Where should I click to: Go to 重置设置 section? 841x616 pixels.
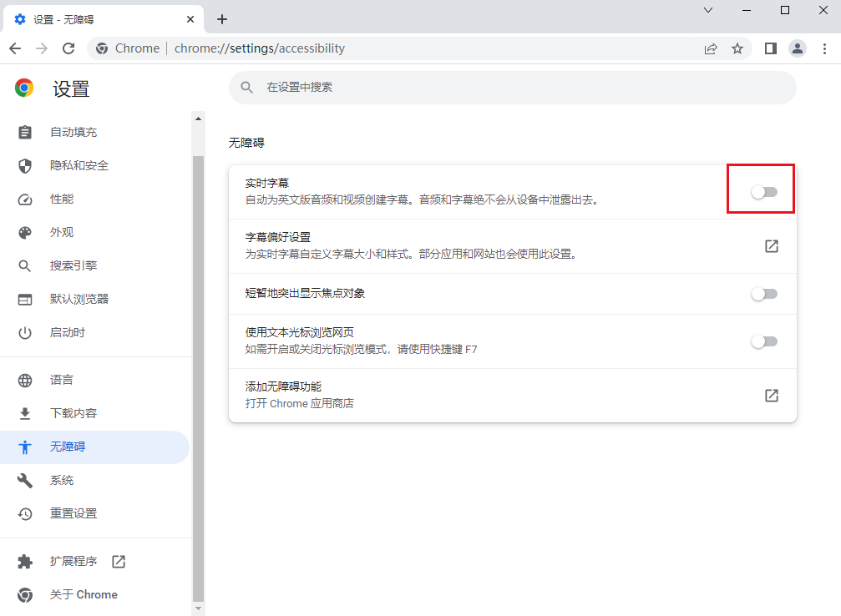coord(94,513)
